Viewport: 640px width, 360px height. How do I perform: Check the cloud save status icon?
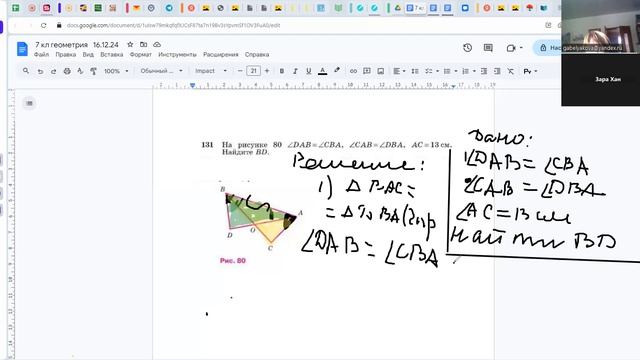[157, 44]
